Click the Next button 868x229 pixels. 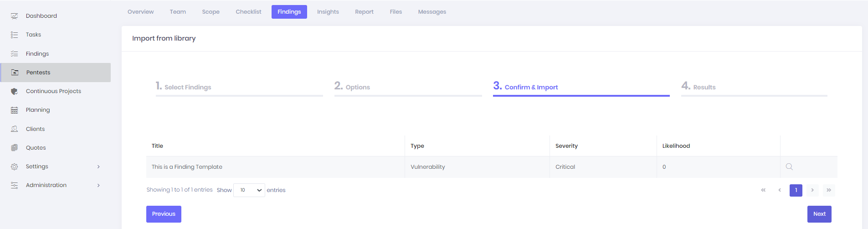pyautogui.click(x=819, y=214)
